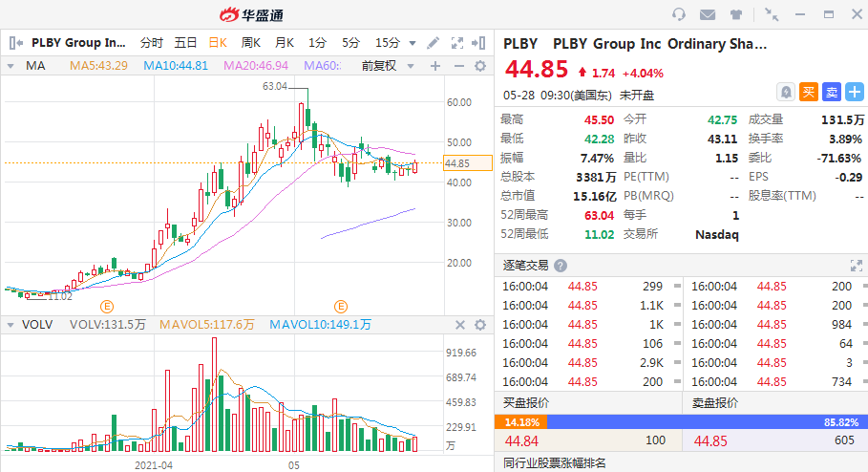Click the help icon beside 逐笔交易
This screenshot has width=868, height=472.
tap(561, 266)
